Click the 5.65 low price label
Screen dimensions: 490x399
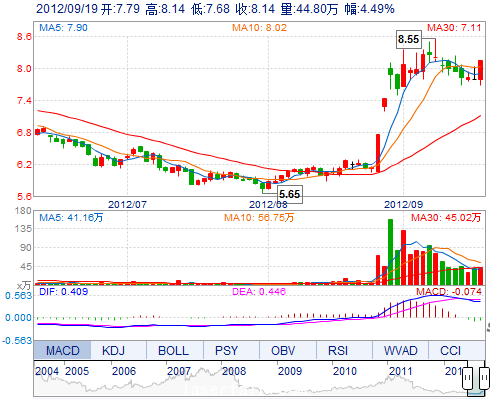[290, 194]
